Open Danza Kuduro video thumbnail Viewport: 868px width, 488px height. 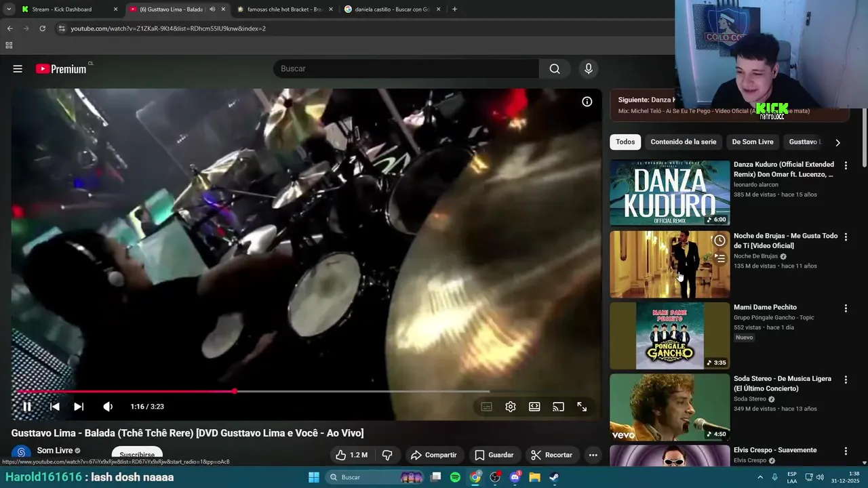669,192
